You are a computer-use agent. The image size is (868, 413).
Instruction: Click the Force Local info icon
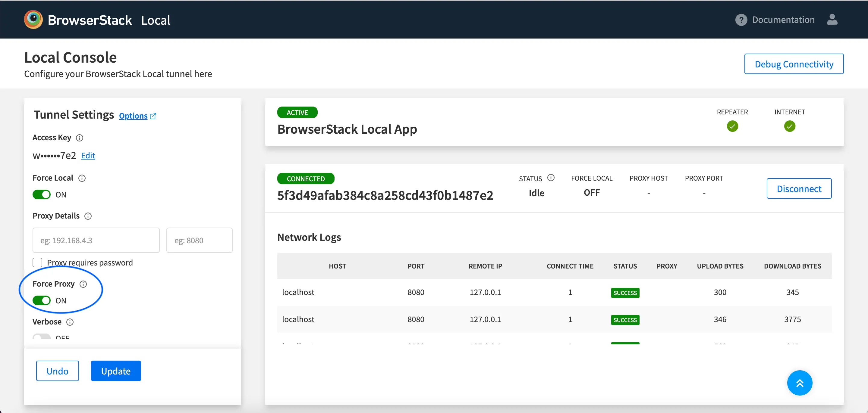coord(82,178)
